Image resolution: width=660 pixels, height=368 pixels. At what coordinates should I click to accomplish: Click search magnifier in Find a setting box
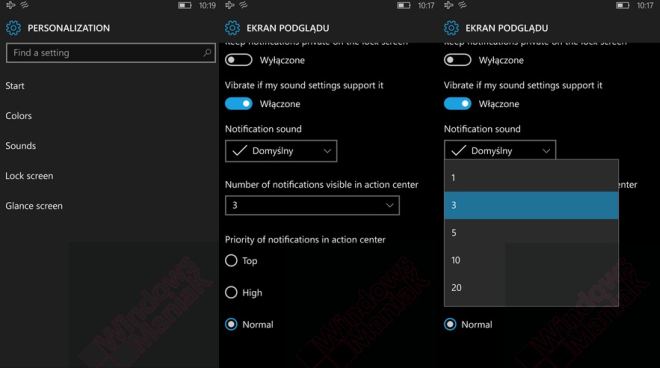tap(207, 53)
